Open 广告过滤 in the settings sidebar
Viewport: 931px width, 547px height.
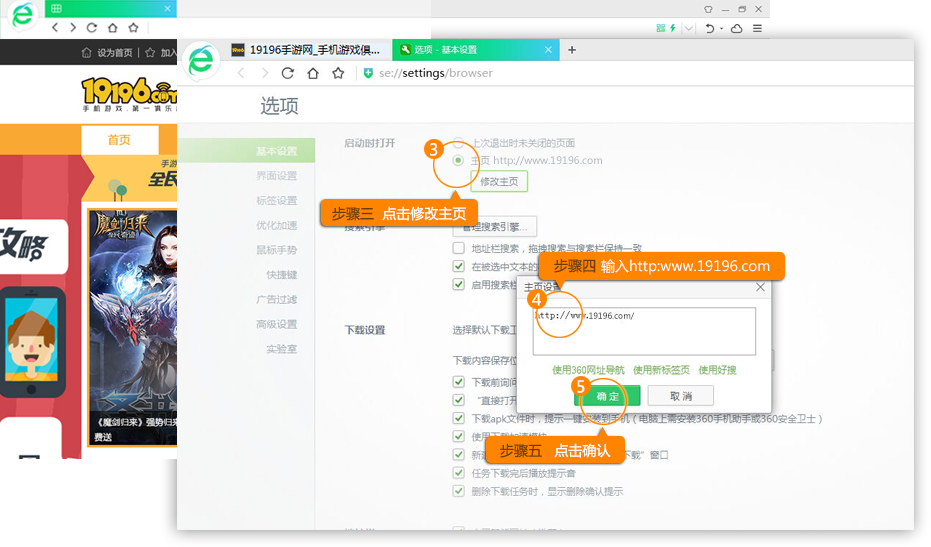[x=276, y=299]
